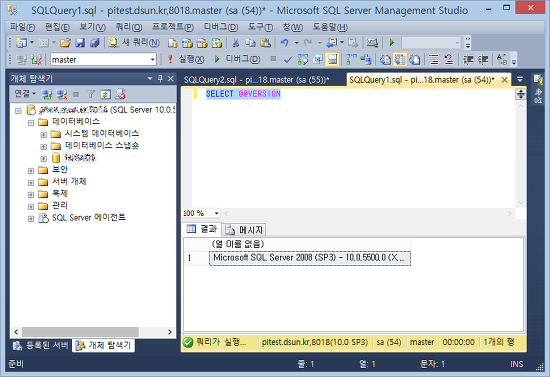
Task: Select Results to Grid icon
Action: tap(400, 60)
